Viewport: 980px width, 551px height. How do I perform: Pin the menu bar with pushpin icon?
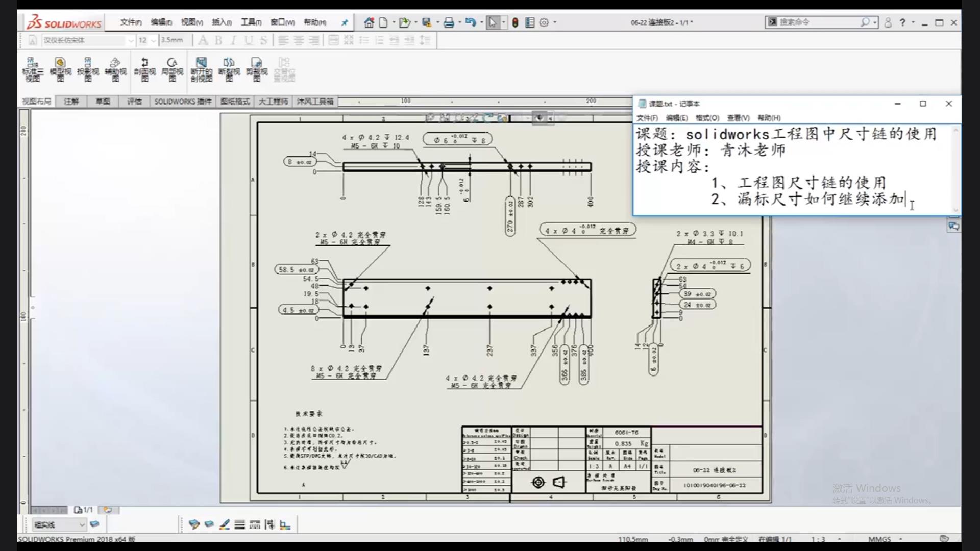point(345,22)
